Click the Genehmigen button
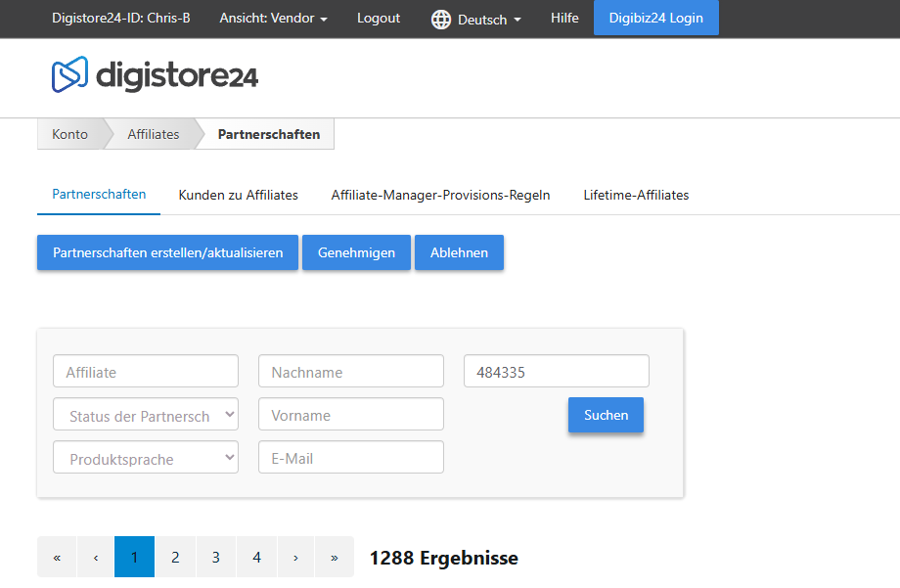 pos(356,252)
